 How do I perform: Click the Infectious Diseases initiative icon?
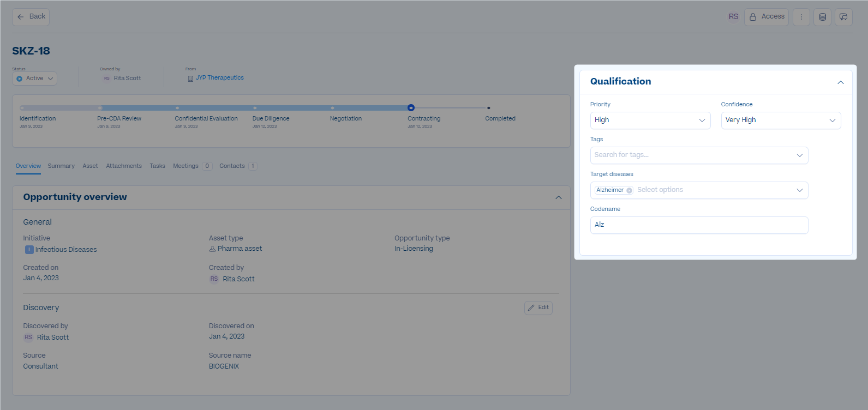tap(29, 250)
